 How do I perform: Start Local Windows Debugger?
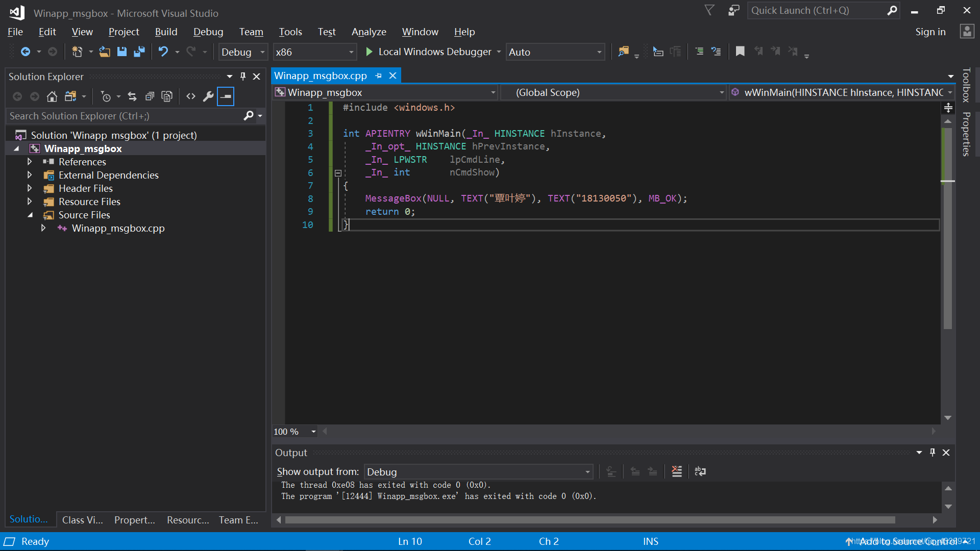pos(429,52)
